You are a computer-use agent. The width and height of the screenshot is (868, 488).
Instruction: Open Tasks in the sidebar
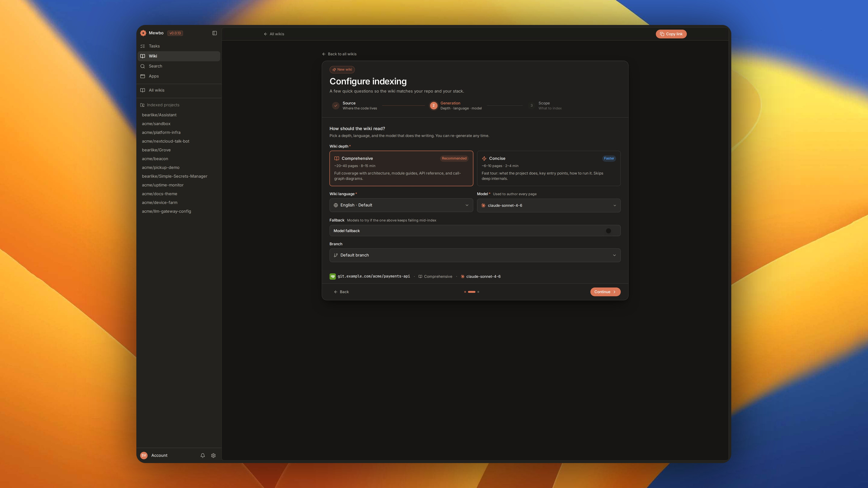[179, 46]
